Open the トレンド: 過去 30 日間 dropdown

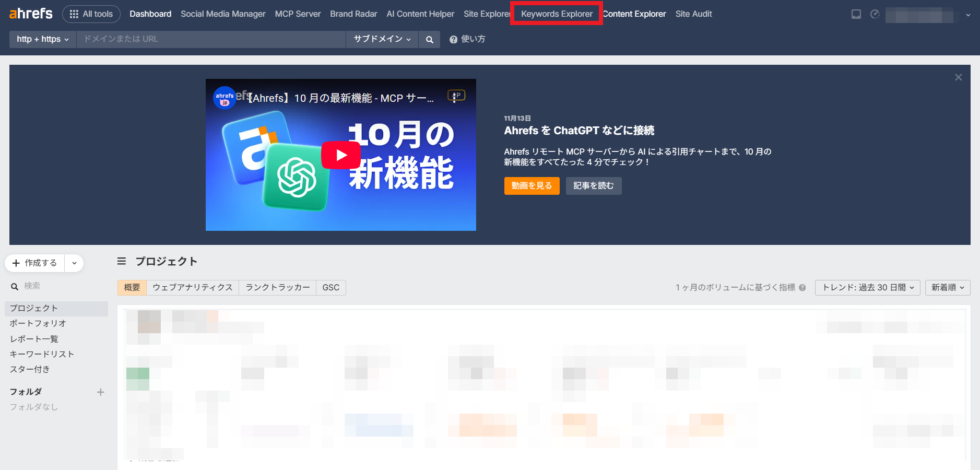coord(867,287)
